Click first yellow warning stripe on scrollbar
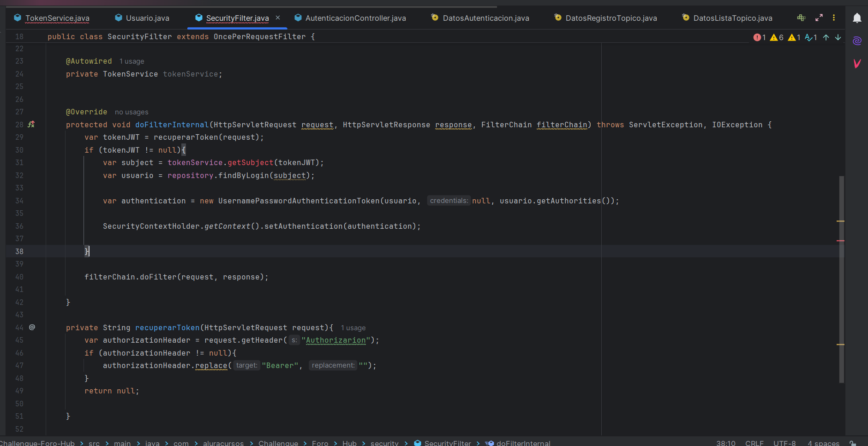 point(840,221)
